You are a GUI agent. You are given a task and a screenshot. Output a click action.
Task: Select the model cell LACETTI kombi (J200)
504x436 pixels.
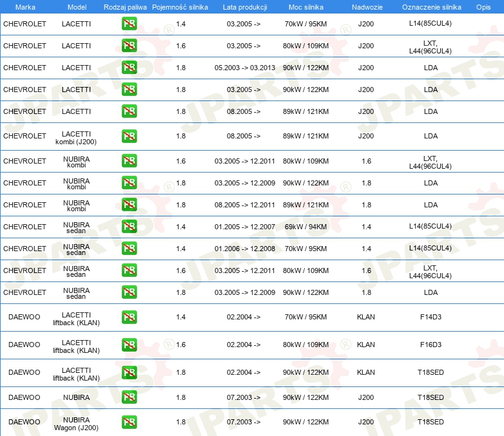pos(76,138)
